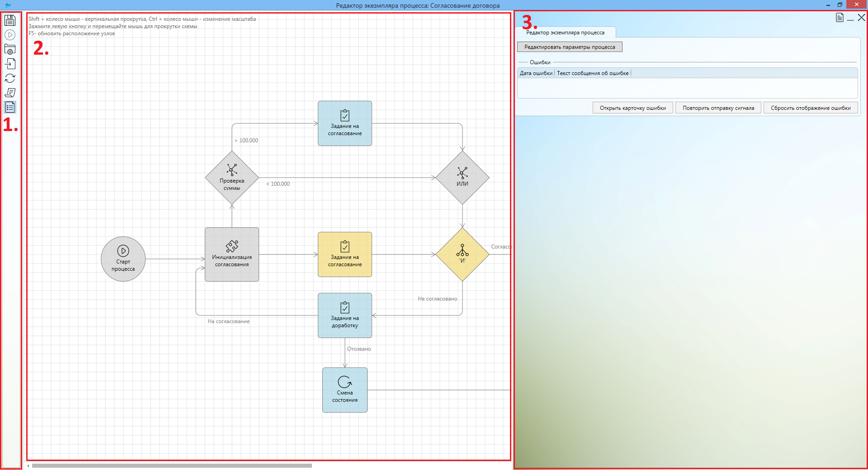Click the refresh circular arrows icon
The height and width of the screenshot is (470, 868).
coord(10,78)
